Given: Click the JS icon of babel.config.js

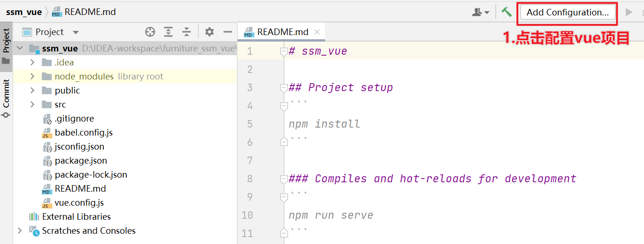Looking at the screenshot, I should [x=47, y=133].
